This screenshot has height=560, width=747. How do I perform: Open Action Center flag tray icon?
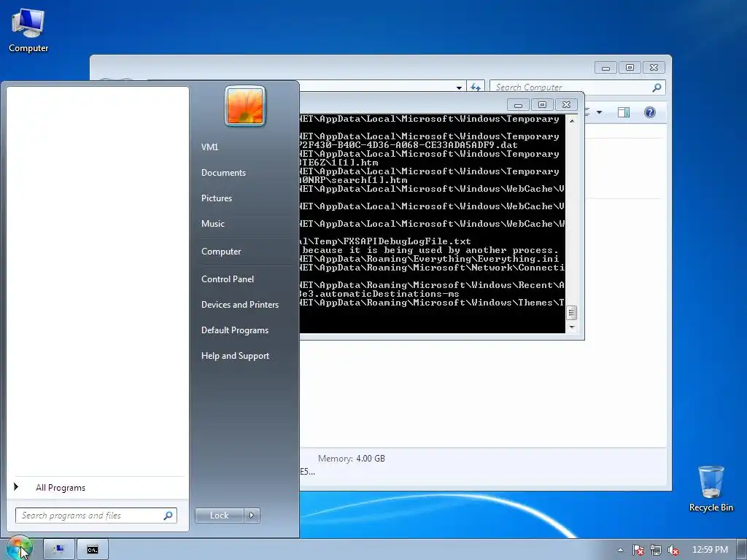pos(638,550)
